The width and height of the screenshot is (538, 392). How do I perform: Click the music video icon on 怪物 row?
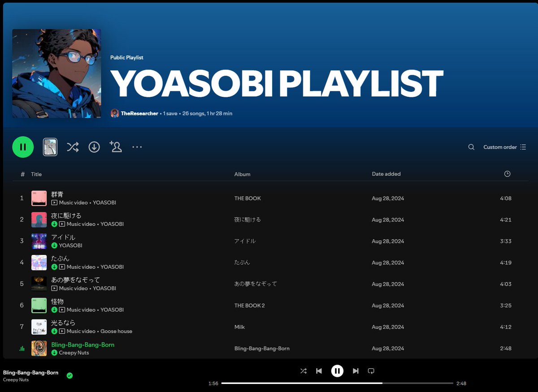(x=62, y=310)
